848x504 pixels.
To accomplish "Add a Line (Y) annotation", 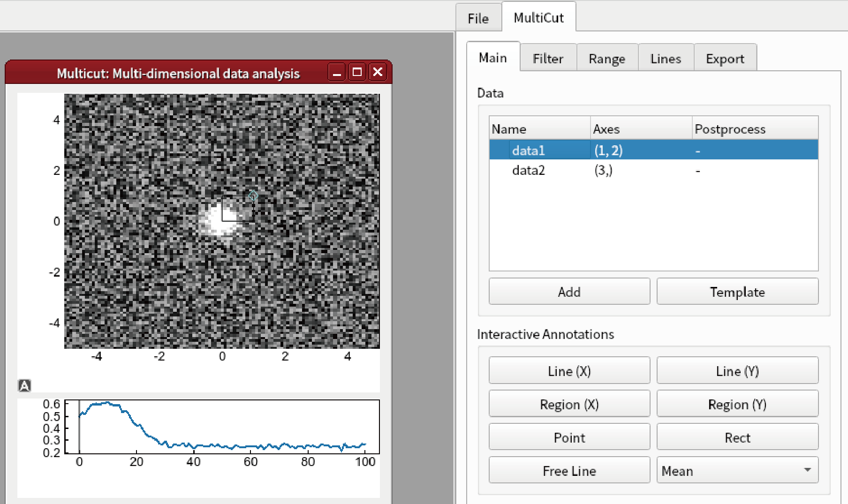I will tap(737, 371).
